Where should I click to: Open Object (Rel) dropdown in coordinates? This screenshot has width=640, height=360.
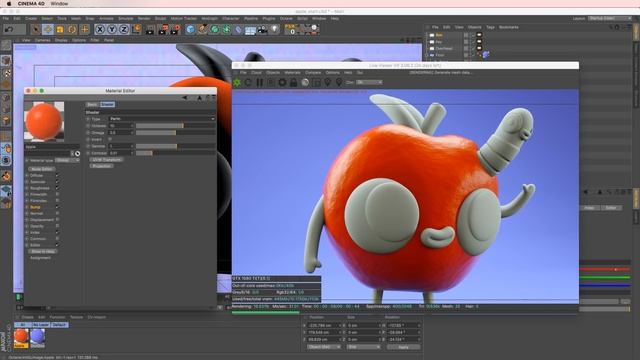click(324, 347)
